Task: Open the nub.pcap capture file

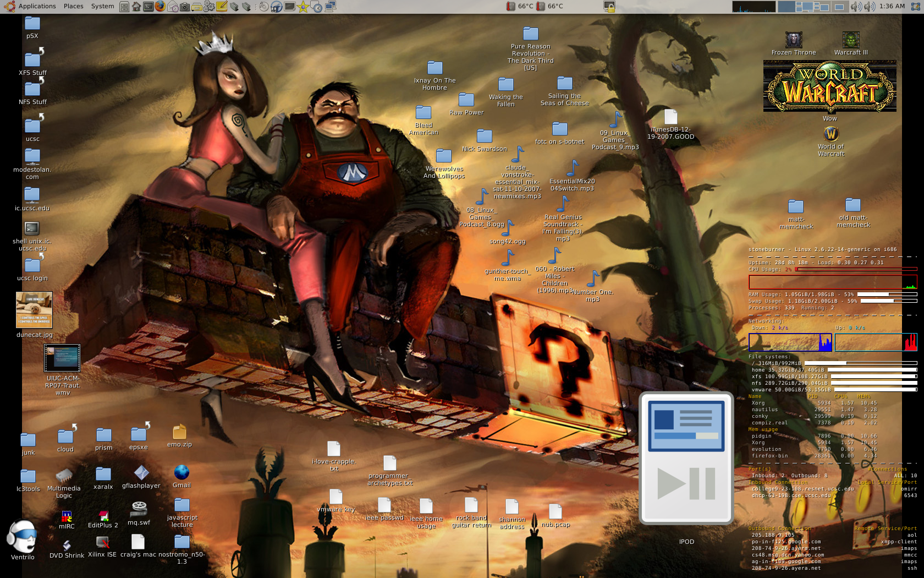Action: click(x=555, y=516)
